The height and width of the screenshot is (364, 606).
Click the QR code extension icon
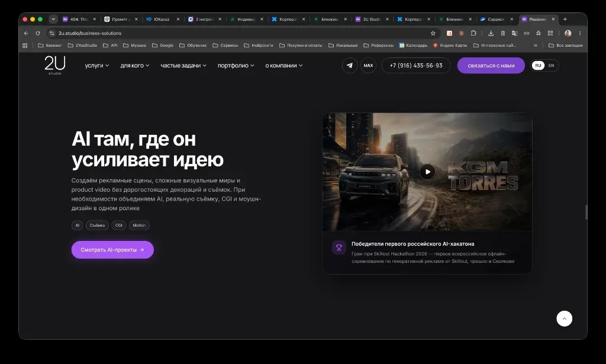(550, 33)
